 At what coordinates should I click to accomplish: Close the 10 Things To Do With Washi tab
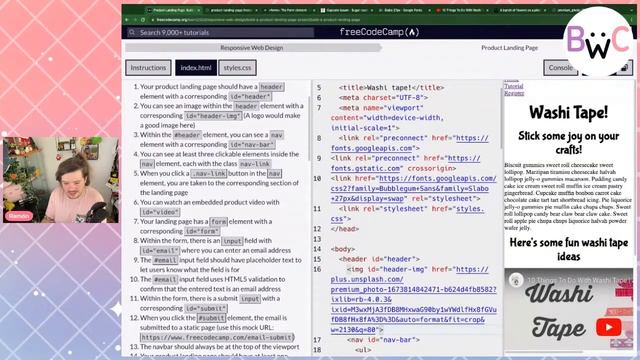click(487, 10)
